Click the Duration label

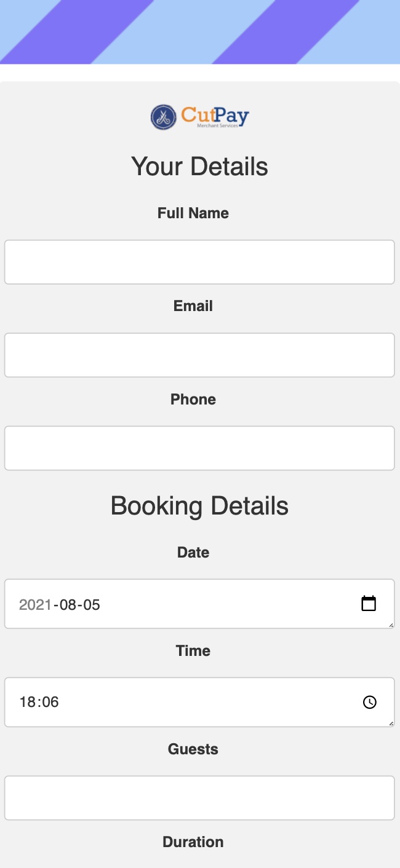(x=193, y=842)
